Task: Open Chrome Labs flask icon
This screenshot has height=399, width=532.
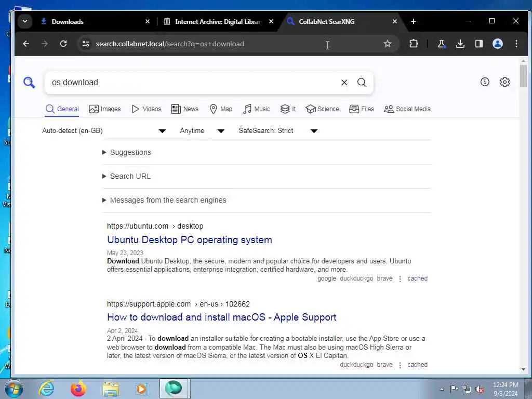Action: (x=442, y=44)
